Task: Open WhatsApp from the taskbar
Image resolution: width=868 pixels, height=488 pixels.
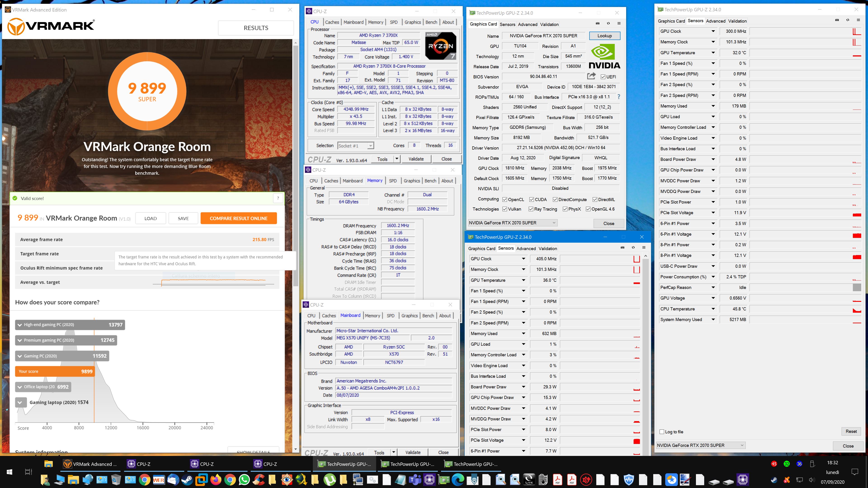Action: [244, 480]
